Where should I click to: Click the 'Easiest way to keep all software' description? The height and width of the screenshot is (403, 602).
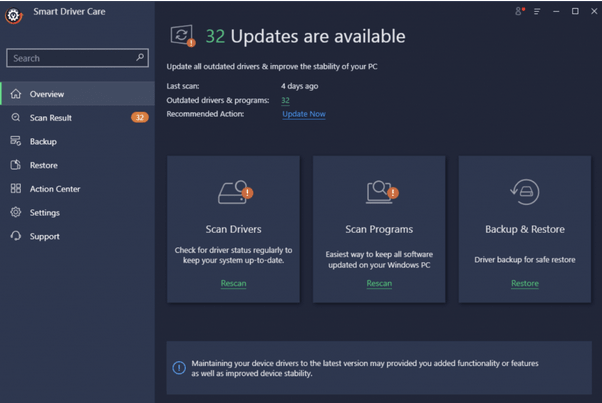(379, 259)
